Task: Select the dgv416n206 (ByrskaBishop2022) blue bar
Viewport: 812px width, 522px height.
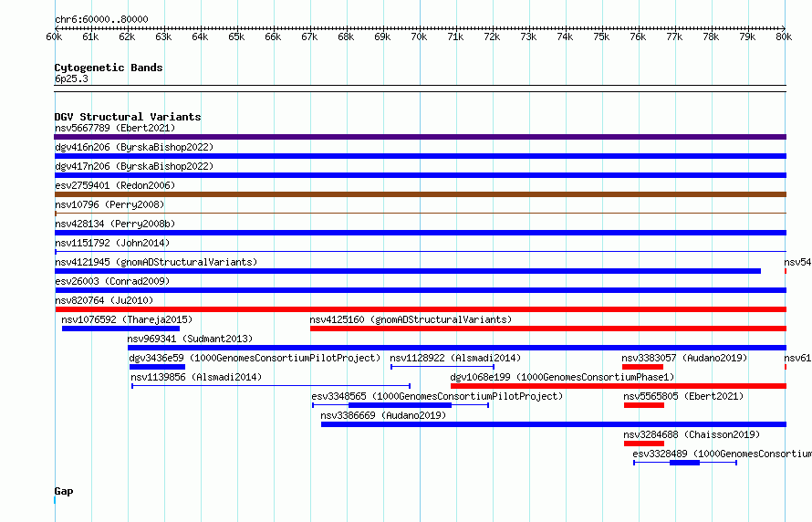Action: [x=420, y=156]
